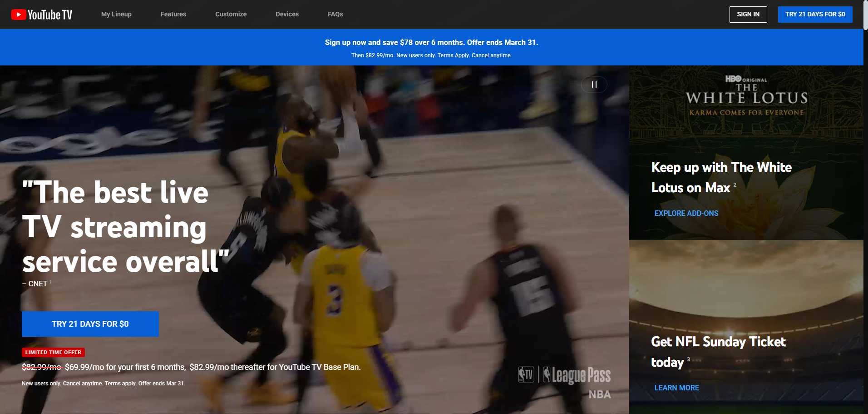The width and height of the screenshot is (868, 414).
Task: Select Devices in the top navigation
Action: pyautogui.click(x=287, y=14)
